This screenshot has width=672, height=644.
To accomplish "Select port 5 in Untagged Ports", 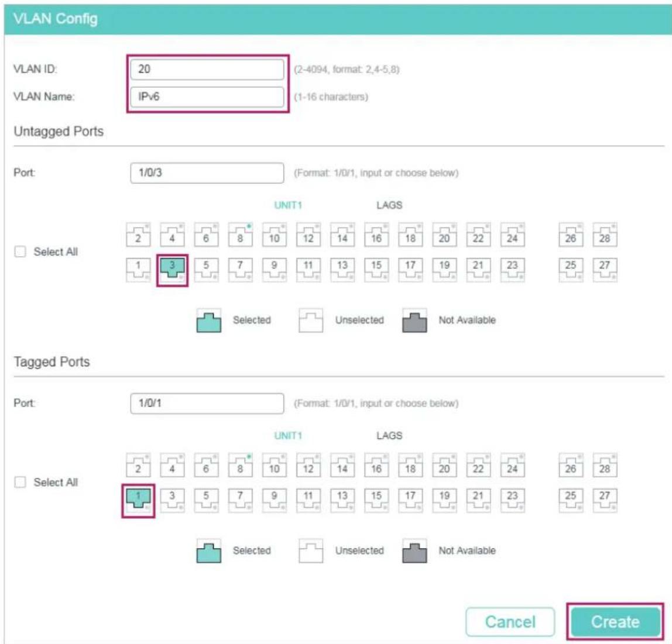I will pyautogui.click(x=206, y=270).
